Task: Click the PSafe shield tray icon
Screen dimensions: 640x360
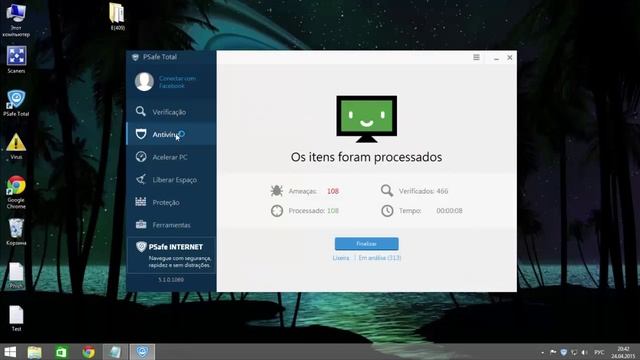Action: click(x=564, y=352)
